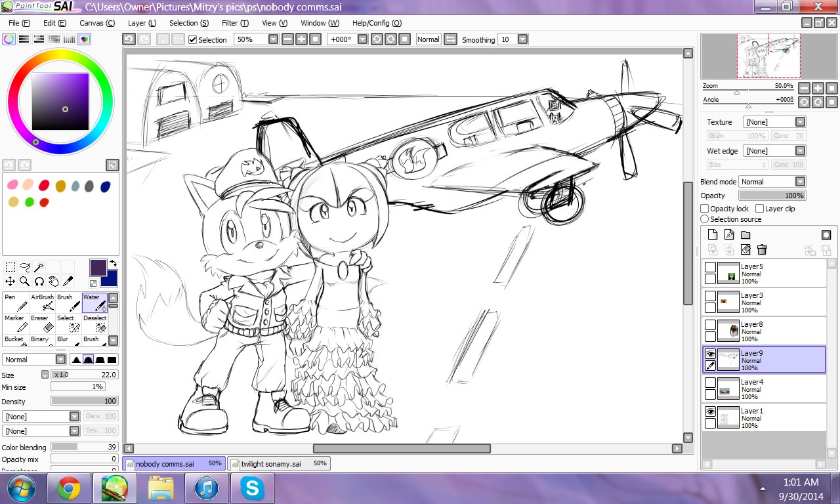This screenshot has height=504, width=840.
Task: Open the Help/Config menu
Action: tap(377, 23)
